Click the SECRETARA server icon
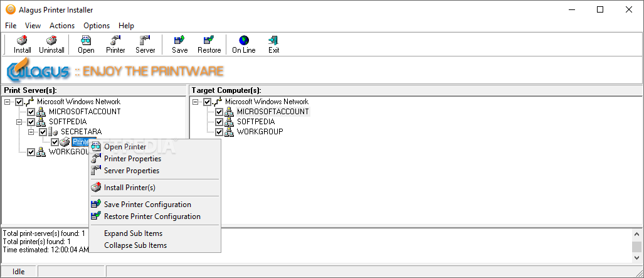This screenshot has width=644, height=278. tap(53, 132)
